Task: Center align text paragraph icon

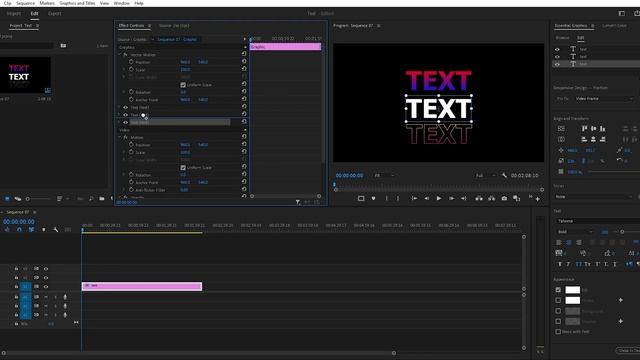Action: pos(569,242)
